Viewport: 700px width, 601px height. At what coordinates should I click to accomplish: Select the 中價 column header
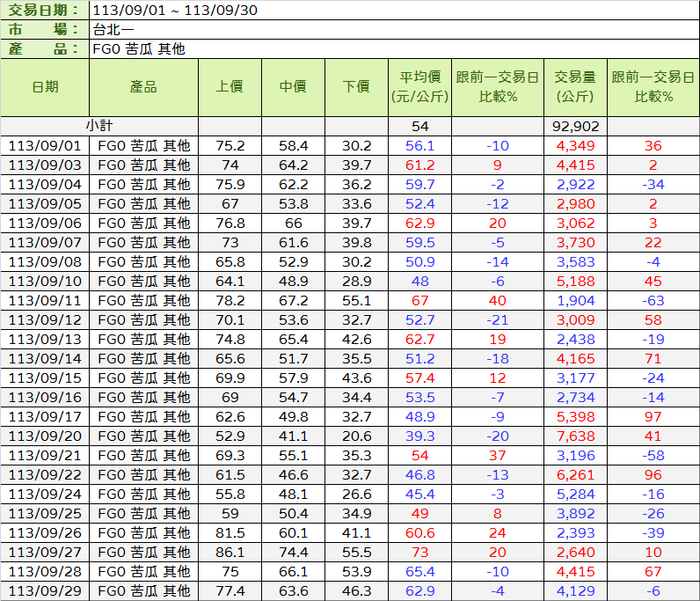(x=293, y=87)
